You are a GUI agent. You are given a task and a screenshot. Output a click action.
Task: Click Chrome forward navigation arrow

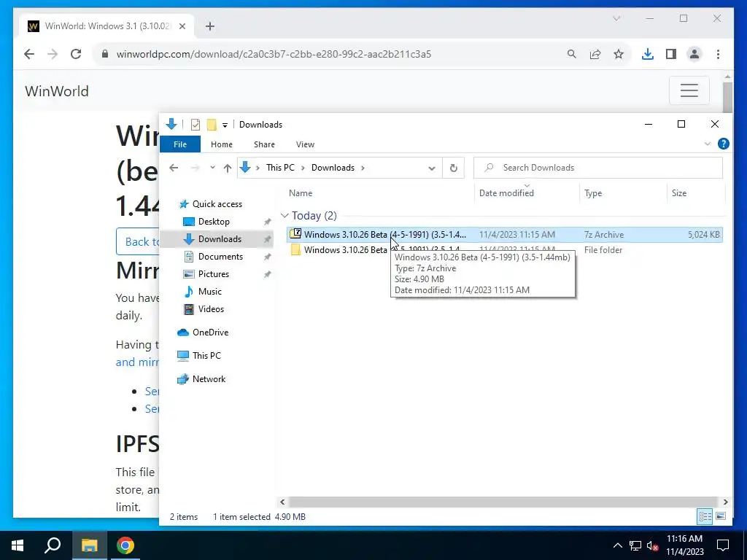tap(53, 54)
